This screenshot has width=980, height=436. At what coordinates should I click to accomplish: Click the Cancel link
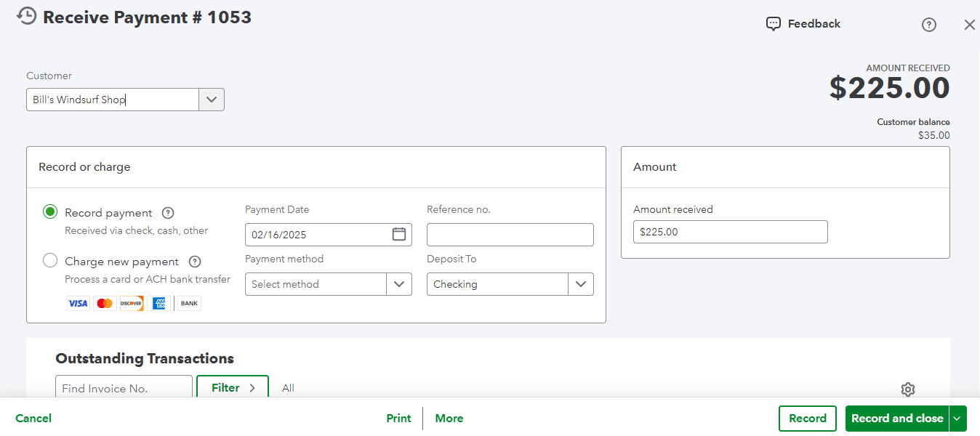point(33,419)
